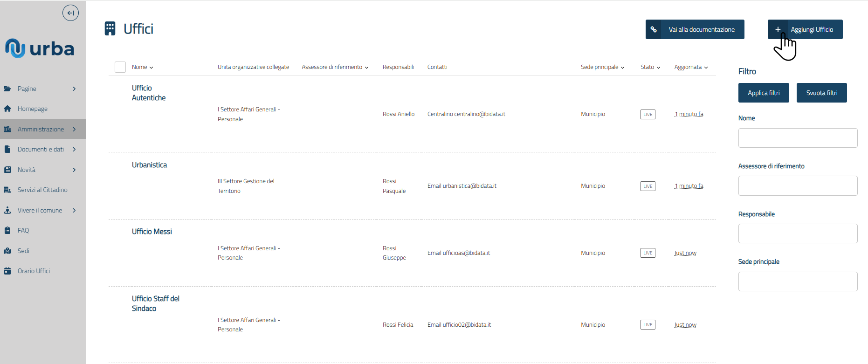Sort by the Stato column

650,67
